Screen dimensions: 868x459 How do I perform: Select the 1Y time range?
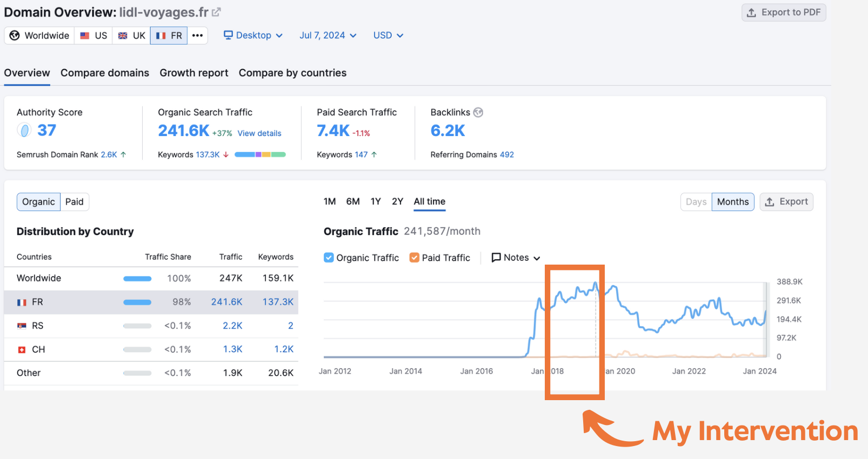[x=376, y=201]
